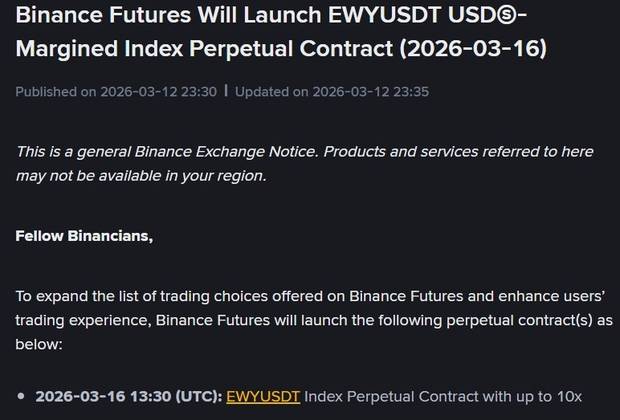The image size is (620, 420).
Task: Click the "Fellow Binancians," greeting
Action: [x=84, y=237]
